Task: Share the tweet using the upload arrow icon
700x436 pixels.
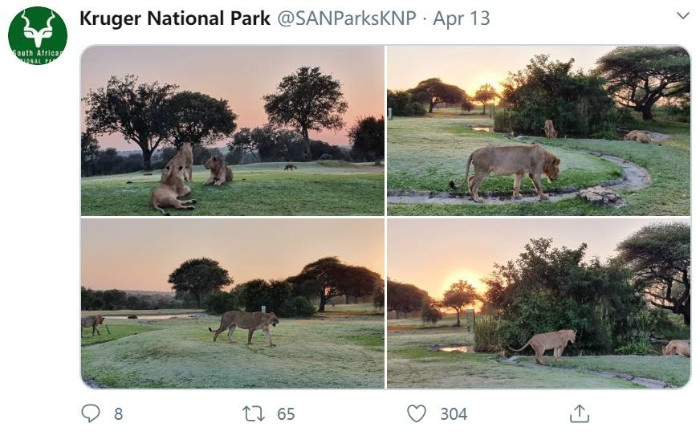Action: tap(579, 413)
